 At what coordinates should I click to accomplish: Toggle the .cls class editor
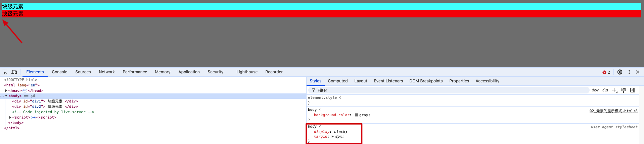[605, 90]
